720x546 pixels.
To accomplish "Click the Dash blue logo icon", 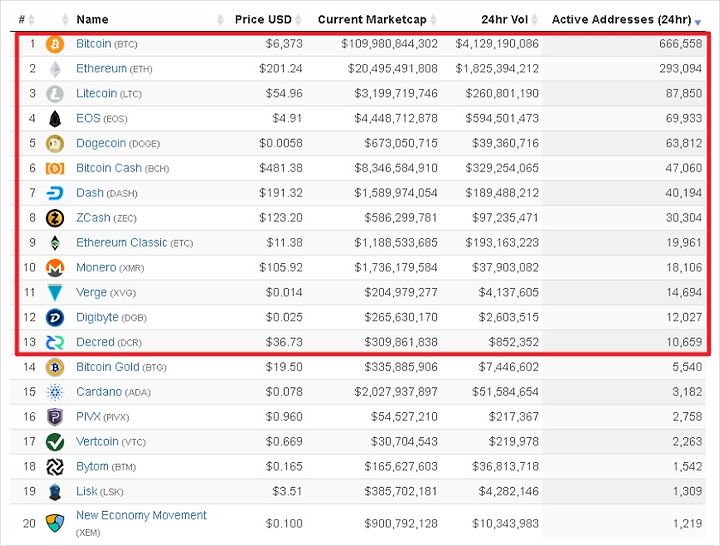I will pyautogui.click(x=55, y=193).
